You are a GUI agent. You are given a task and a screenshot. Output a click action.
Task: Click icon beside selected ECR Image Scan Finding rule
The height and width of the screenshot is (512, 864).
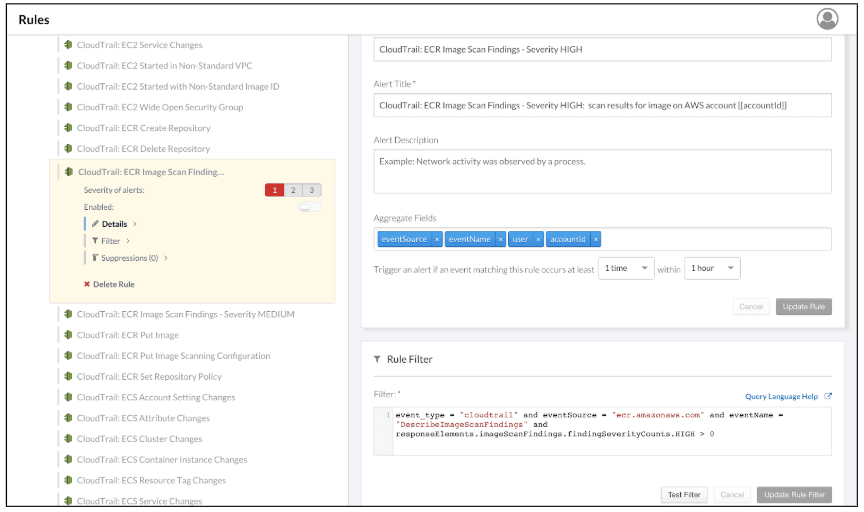coord(69,172)
